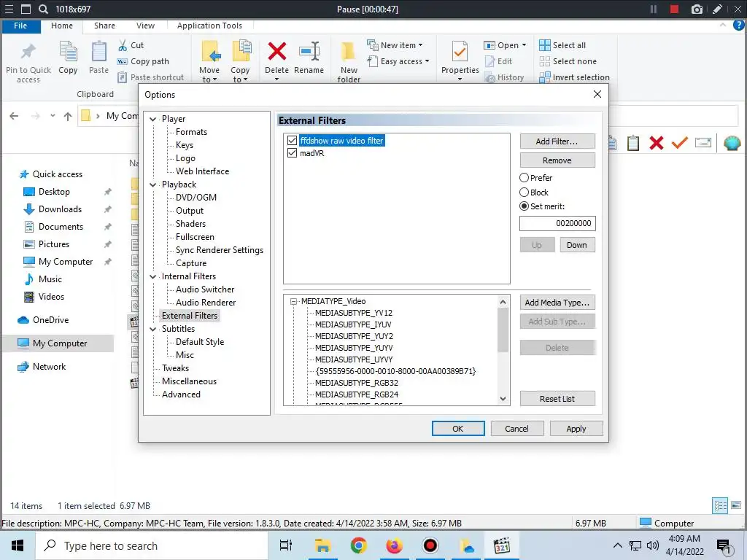The width and height of the screenshot is (747, 560).
Task: Open Chrome from the taskbar
Action: (358, 545)
